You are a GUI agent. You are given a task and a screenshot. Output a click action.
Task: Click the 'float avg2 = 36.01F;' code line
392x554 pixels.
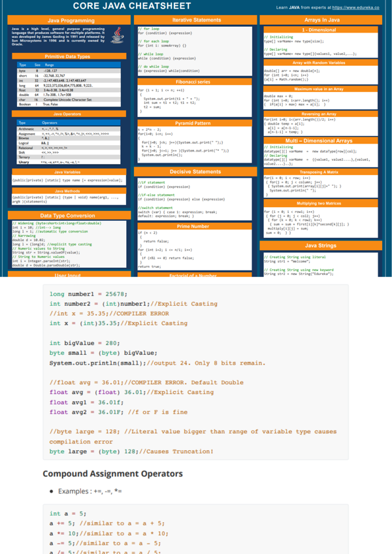tap(118, 412)
